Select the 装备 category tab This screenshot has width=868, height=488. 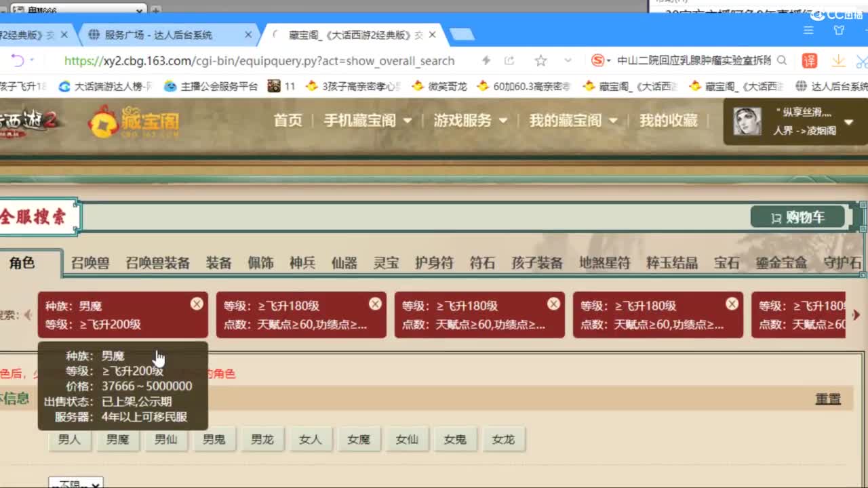(x=218, y=263)
